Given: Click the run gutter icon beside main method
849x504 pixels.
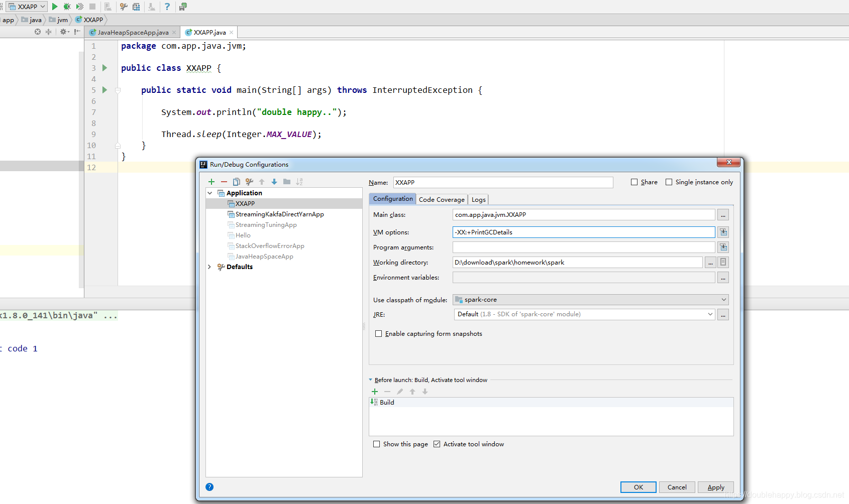Looking at the screenshot, I should (104, 90).
